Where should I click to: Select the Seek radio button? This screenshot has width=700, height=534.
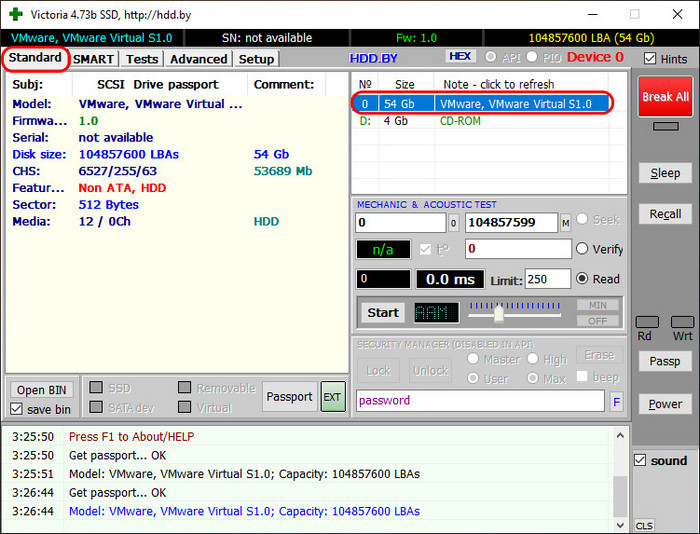point(582,219)
